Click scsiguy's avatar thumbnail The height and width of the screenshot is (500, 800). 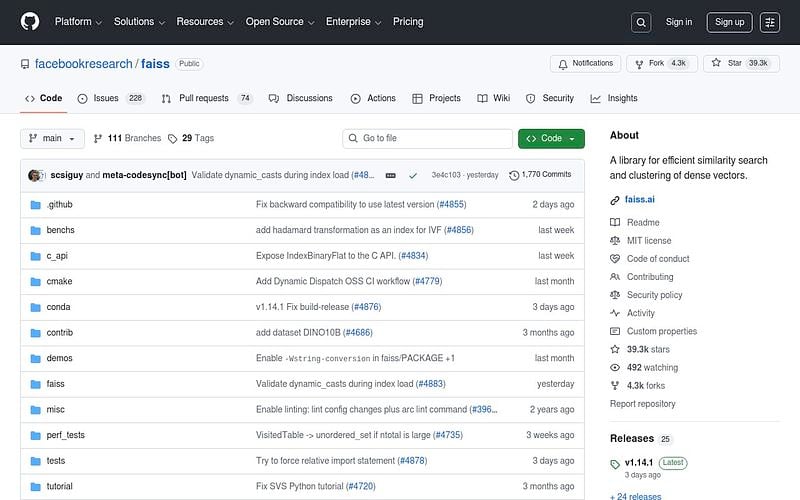pyautogui.click(x=36, y=175)
